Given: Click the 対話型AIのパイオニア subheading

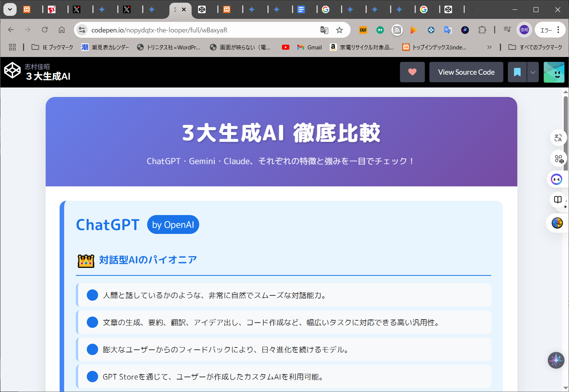Looking at the screenshot, I should (x=148, y=260).
